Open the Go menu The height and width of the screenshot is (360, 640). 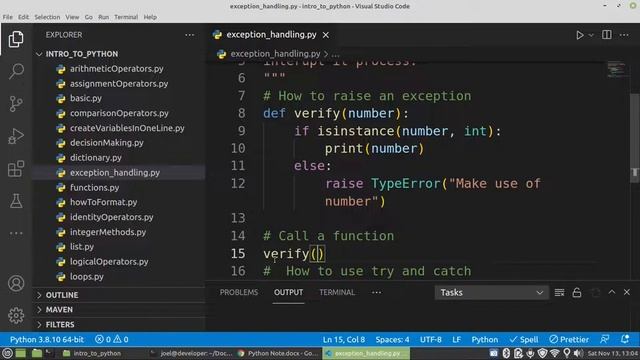[89, 17]
